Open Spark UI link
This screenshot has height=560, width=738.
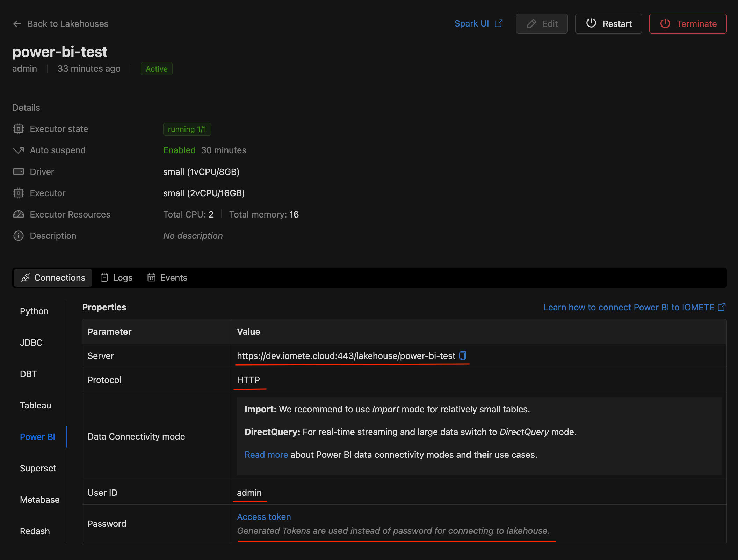click(x=478, y=23)
